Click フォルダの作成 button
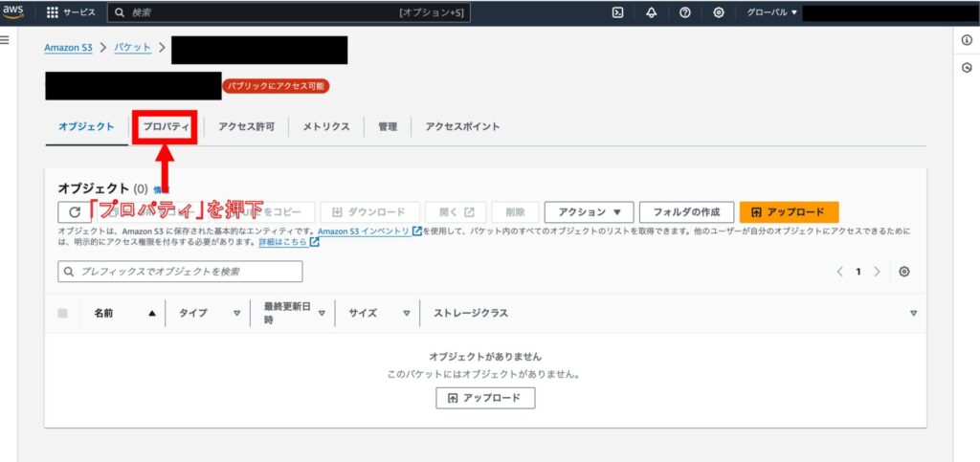 coord(686,212)
